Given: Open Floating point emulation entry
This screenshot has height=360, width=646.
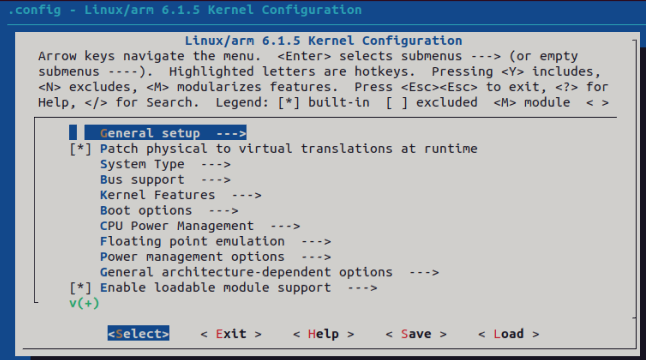Looking at the screenshot, I should pos(215,241).
